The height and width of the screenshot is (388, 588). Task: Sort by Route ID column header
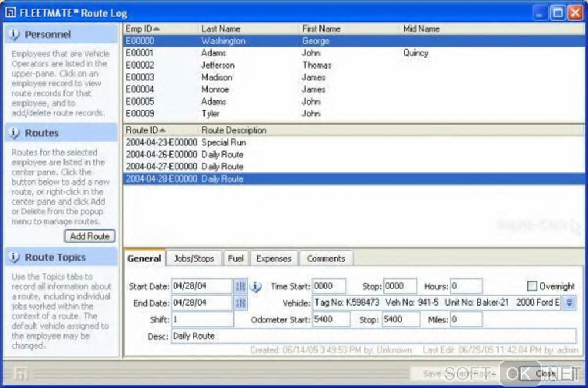(160, 130)
